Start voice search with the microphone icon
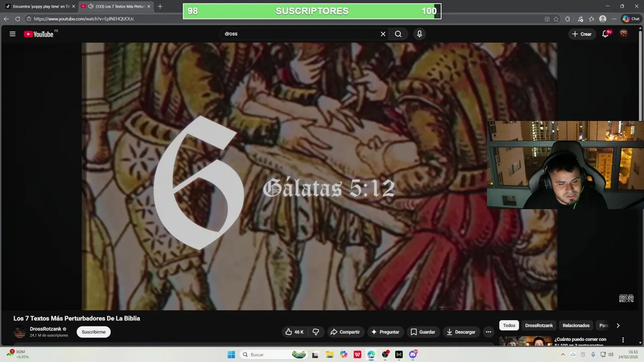The width and height of the screenshot is (644, 362). [x=420, y=34]
